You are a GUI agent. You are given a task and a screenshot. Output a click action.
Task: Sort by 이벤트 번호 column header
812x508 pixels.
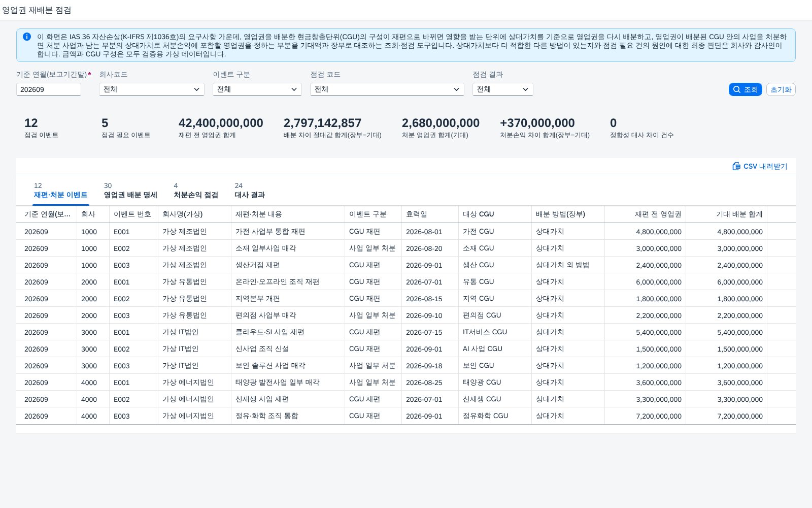point(134,214)
